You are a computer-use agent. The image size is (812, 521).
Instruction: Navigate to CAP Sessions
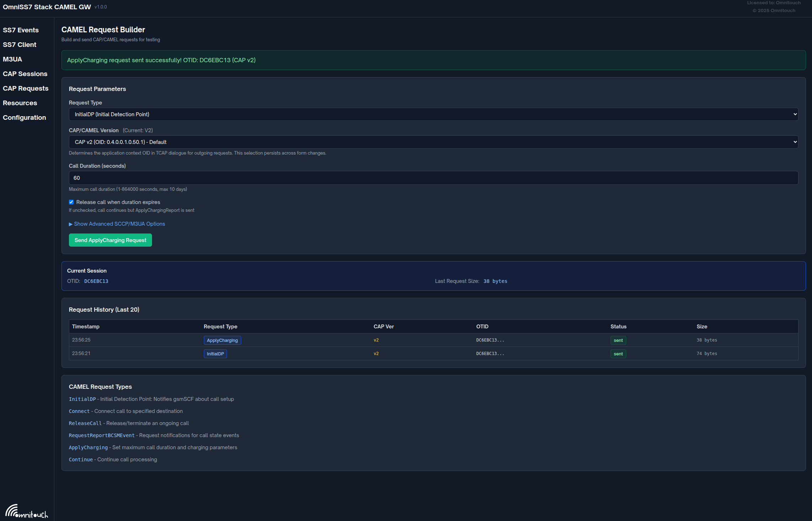pyautogui.click(x=25, y=74)
